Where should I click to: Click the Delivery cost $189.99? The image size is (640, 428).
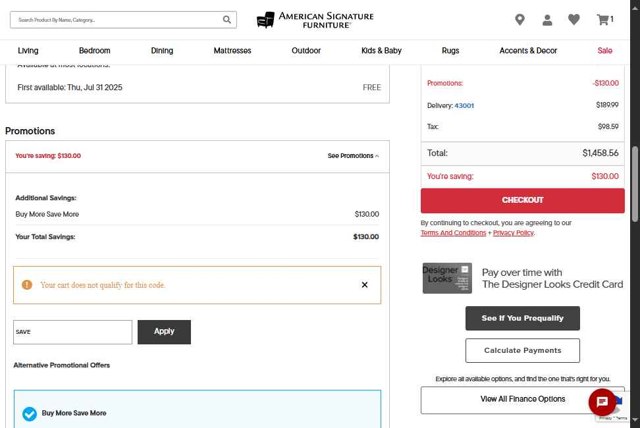pyautogui.click(x=607, y=105)
